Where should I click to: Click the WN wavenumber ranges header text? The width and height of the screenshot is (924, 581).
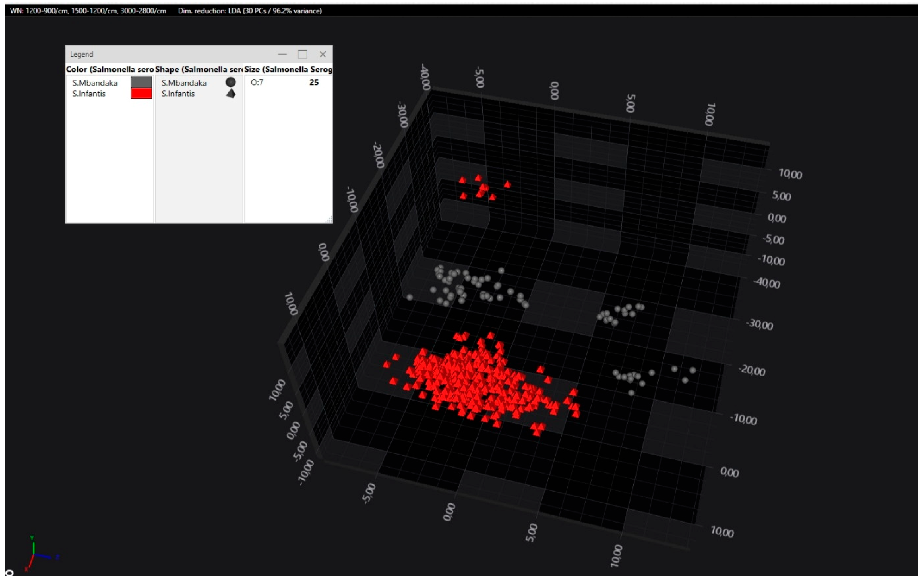88,11
